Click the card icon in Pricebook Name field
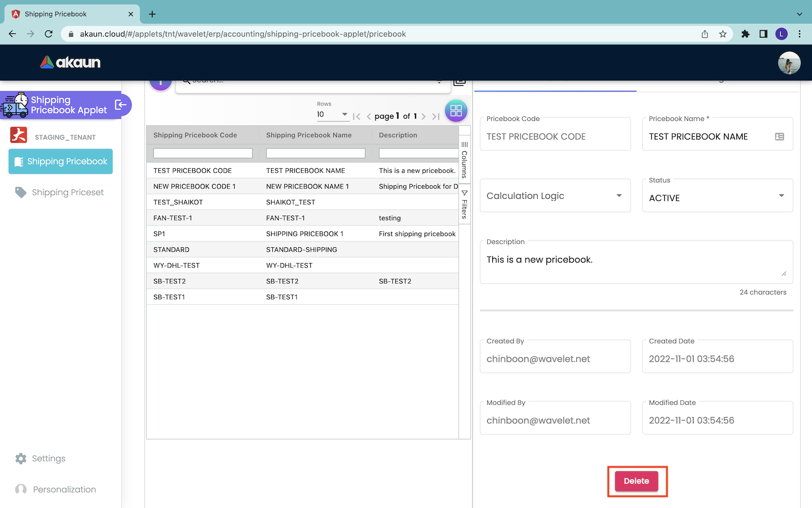Image resolution: width=812 pixels, height=508 pixels. 779,137
